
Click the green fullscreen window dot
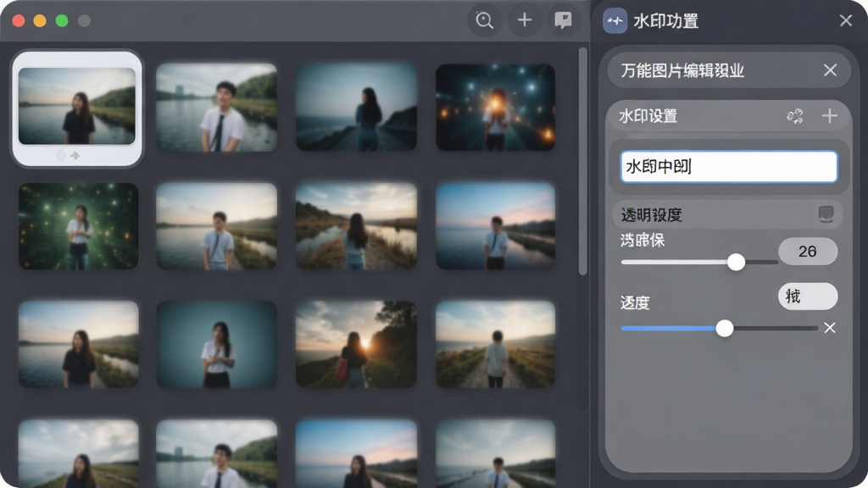pos(62,21)
